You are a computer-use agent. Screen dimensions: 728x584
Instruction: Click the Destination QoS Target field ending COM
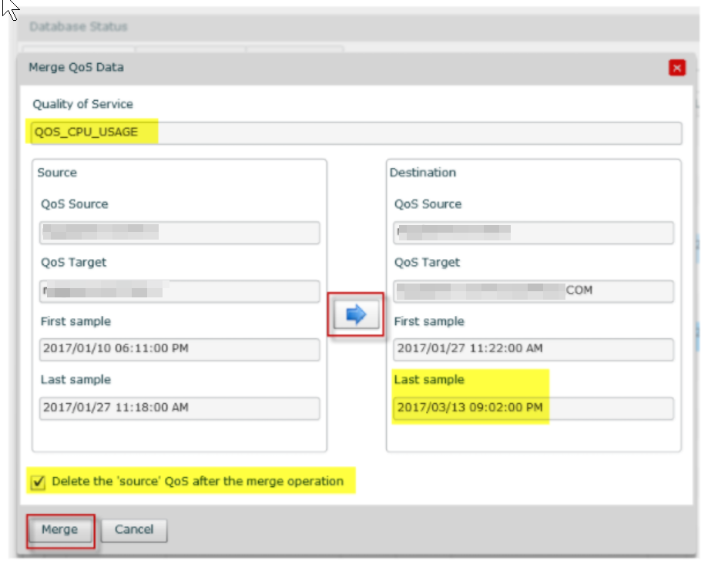click(x=533, y=291)
